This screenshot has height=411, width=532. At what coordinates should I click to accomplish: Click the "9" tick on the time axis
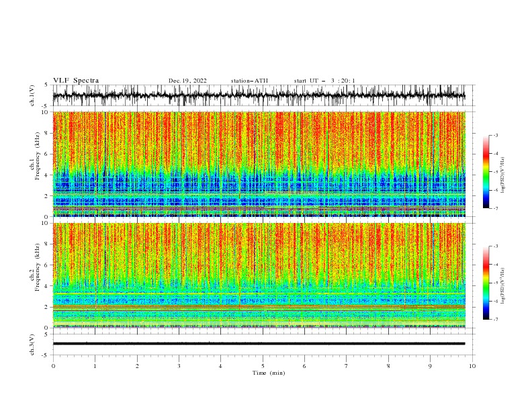pyautogui.click(x=430, y=366)
